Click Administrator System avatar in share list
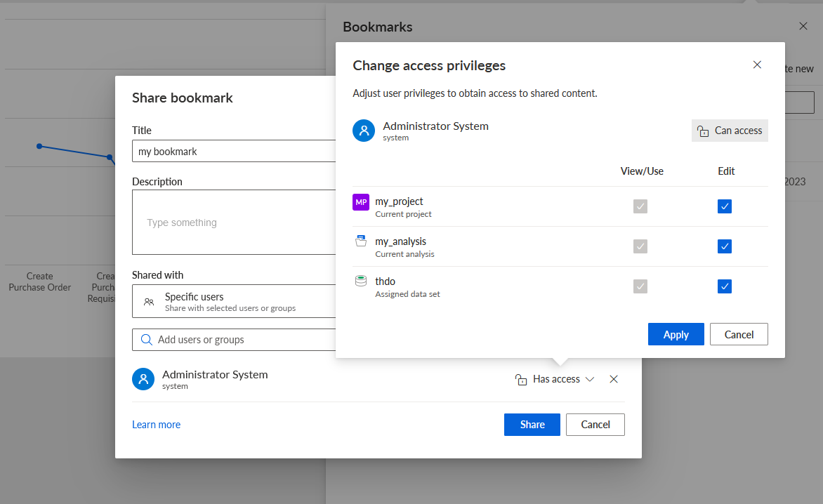This screenshot has width=823, height=504. (x=143, y=379)
